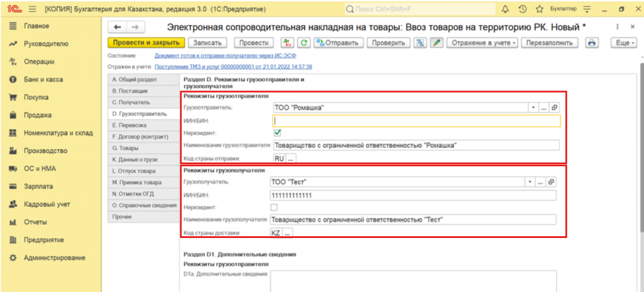Open Отражение в учете dropdown
The width and height of the screenshot is (644, 292).
(483, 42)
